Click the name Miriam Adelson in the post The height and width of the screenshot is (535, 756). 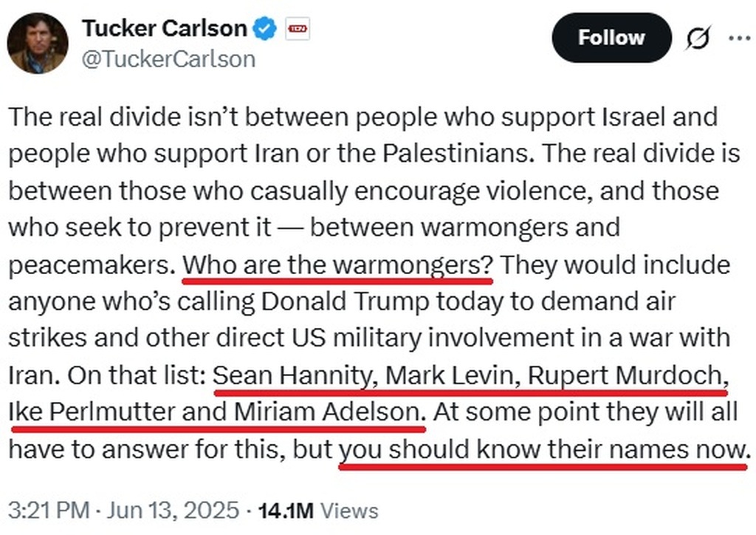pyautogui.click(x=329, y=412)
